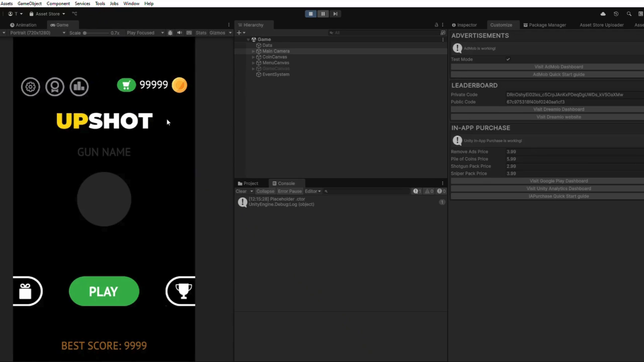
Task: Click the gift box button in the game
Action: click(x=27, y=291)
